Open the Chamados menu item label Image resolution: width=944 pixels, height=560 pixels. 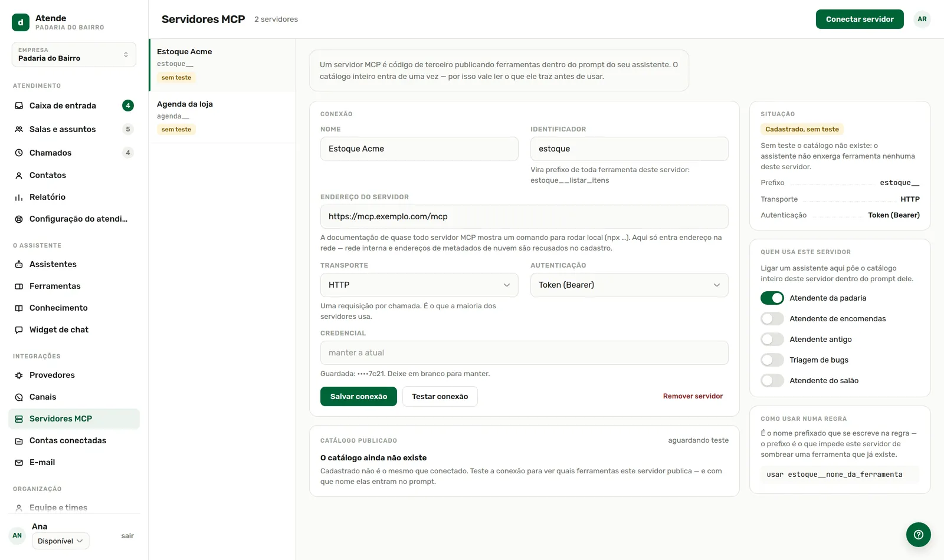(50, 153)
